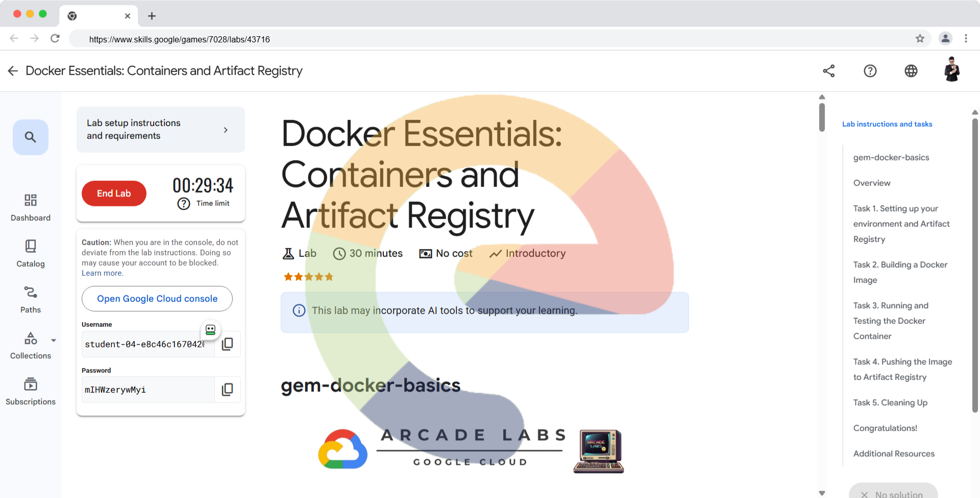Screen dimensions: 980x498
Task: Expand Lab setup instructions and requirements
Action: coord(161,129)
